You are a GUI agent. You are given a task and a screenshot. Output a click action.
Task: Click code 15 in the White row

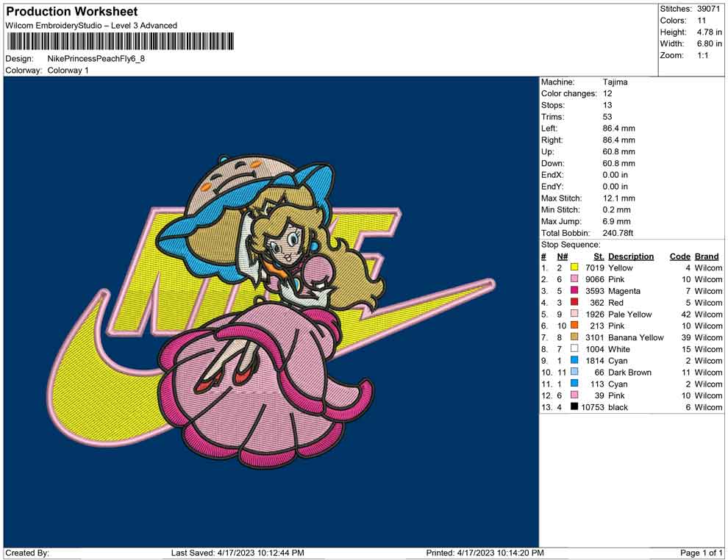[686, 349]
